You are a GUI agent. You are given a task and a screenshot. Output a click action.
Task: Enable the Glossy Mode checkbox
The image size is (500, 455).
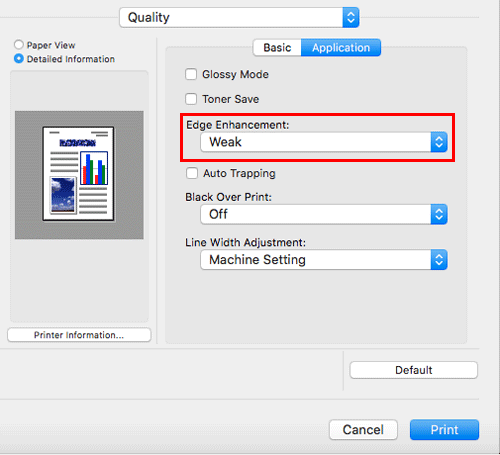pos(191,74)
